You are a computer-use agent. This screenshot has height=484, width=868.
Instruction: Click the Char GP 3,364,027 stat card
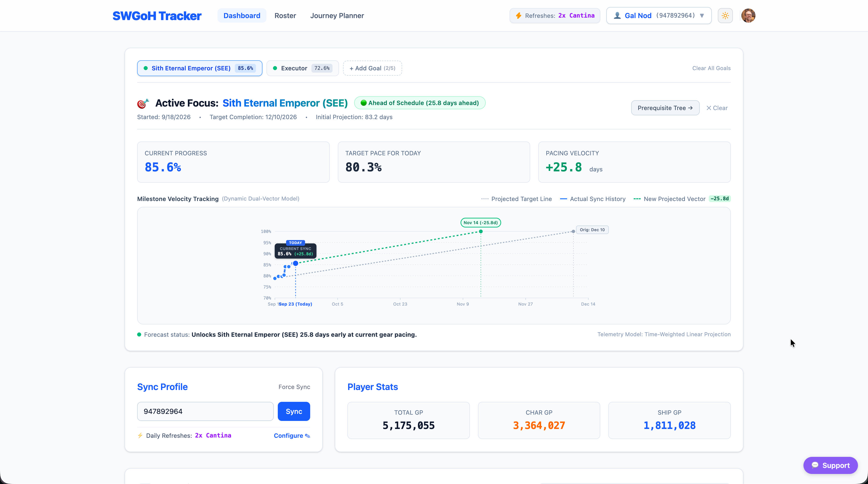pos(539,420)
